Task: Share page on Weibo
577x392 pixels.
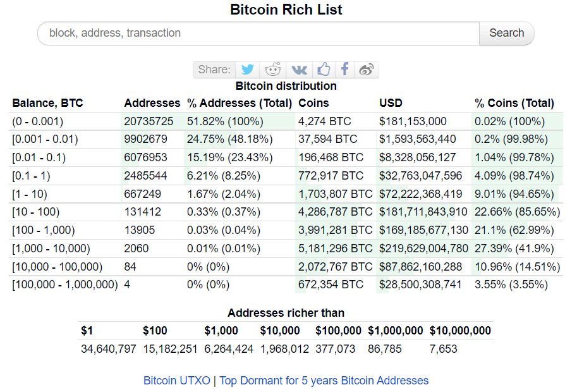Action: 367,70
